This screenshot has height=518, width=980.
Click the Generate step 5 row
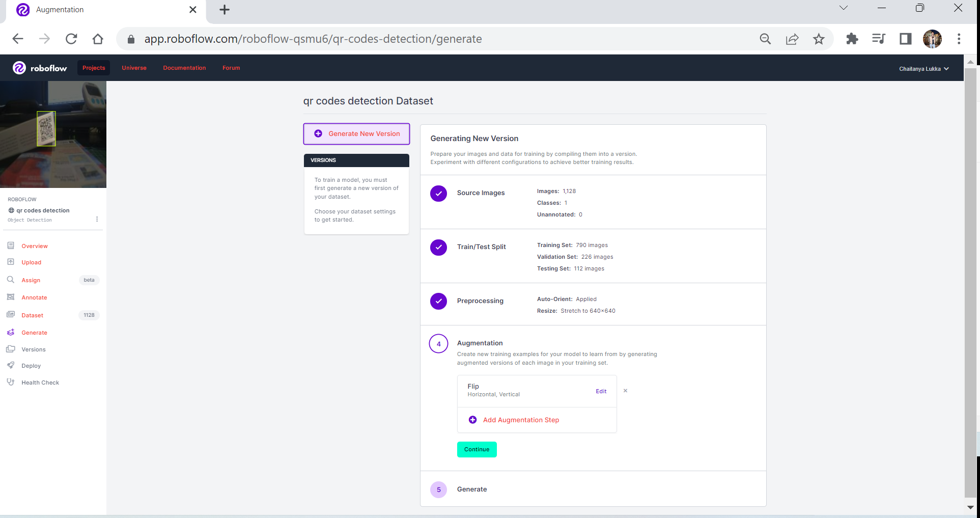(593, 489)
